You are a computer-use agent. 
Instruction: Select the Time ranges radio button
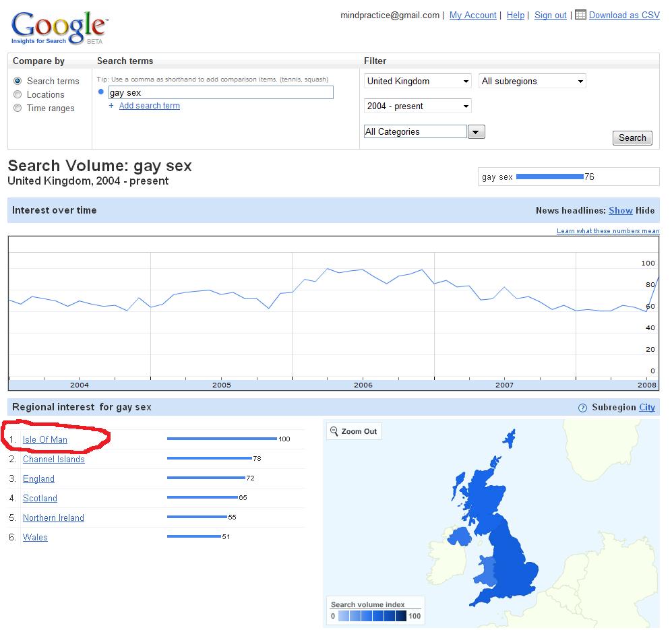[x=18, y=108]
